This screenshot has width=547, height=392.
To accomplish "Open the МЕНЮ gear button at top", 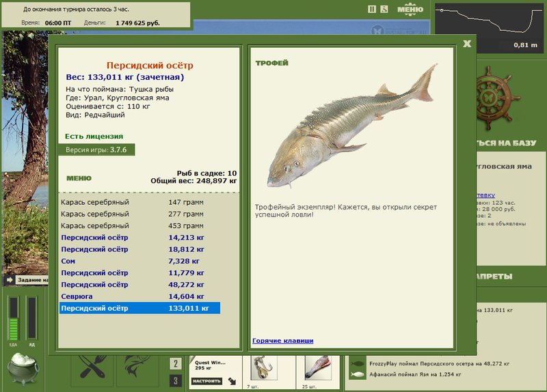I will pyautogui.click(x=410, y=10).
